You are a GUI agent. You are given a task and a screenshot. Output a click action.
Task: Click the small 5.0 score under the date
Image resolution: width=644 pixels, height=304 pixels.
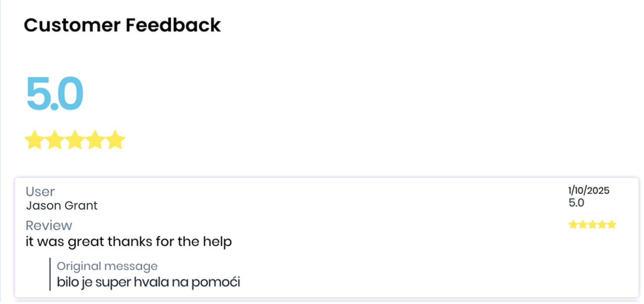(576, 203)
